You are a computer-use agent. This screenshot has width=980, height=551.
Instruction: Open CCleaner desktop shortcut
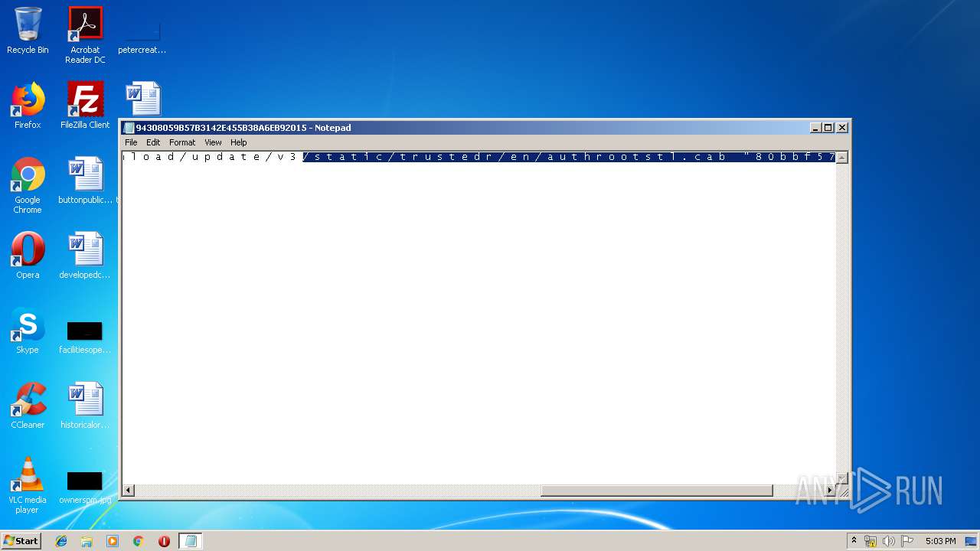pyautogui.click(x=28, y=406)
